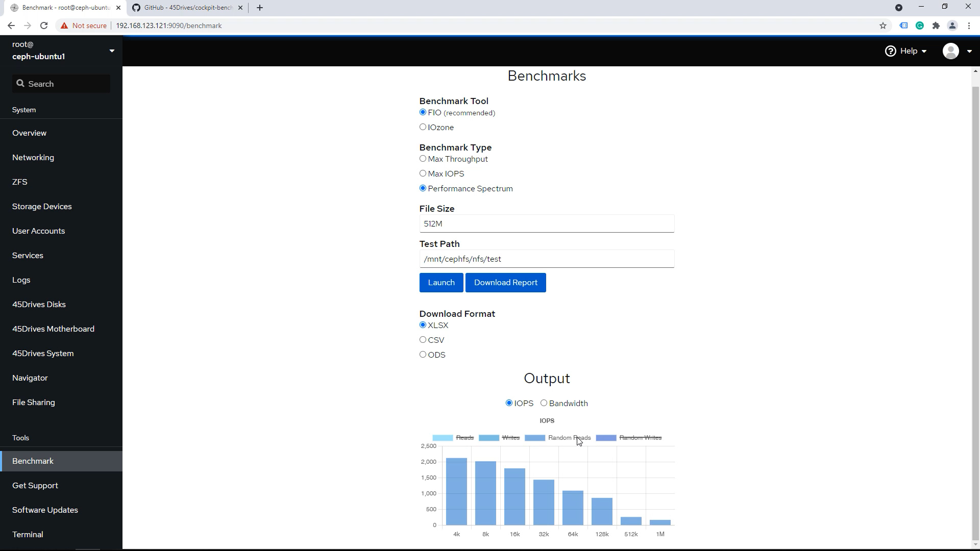980x551 pixels.
Task: Click the Grammarly extension icon
Action: point(920,26)
